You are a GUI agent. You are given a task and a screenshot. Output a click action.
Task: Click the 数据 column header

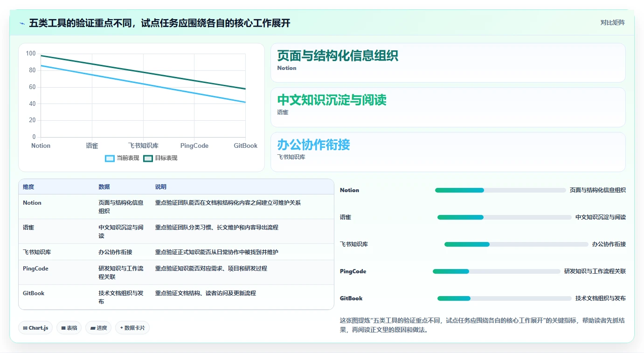[x=104, y=187]
